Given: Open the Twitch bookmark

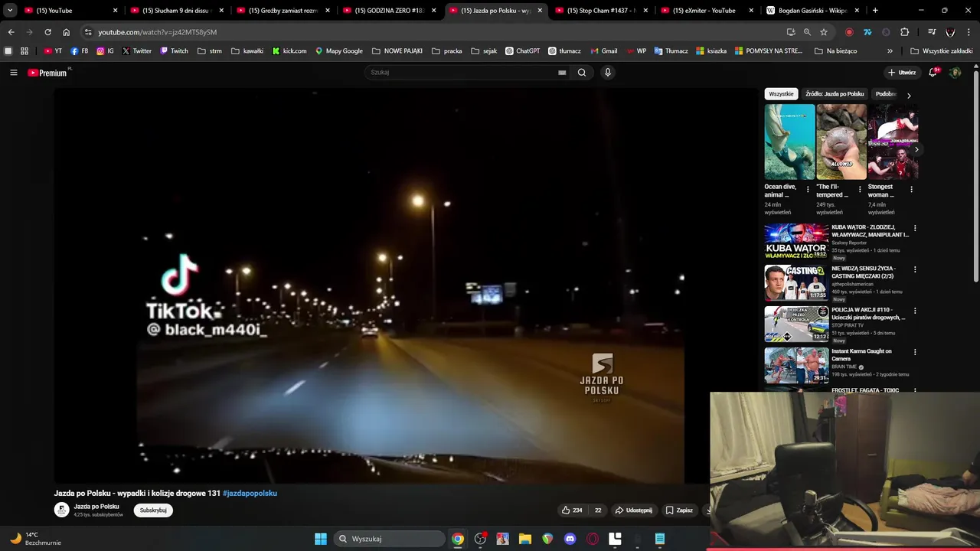Looking at the screenshot, I should (x=174, y=51).
